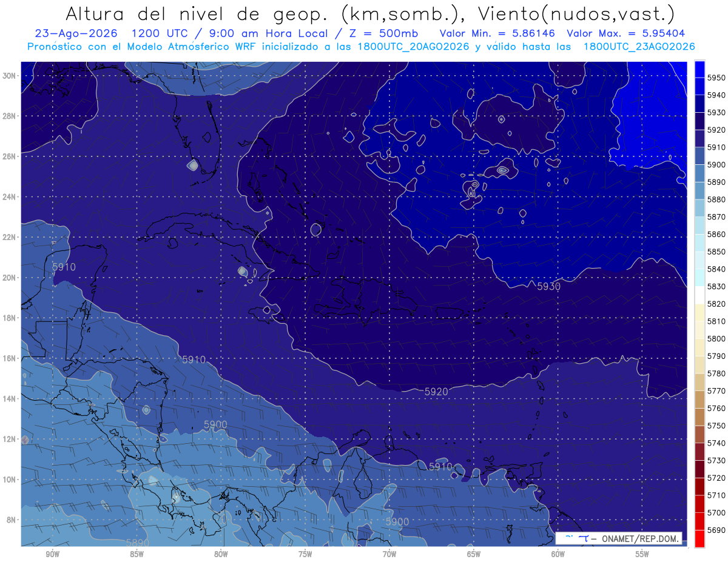Click the 24N latitude axis label
728x562 pixels.
10,196
